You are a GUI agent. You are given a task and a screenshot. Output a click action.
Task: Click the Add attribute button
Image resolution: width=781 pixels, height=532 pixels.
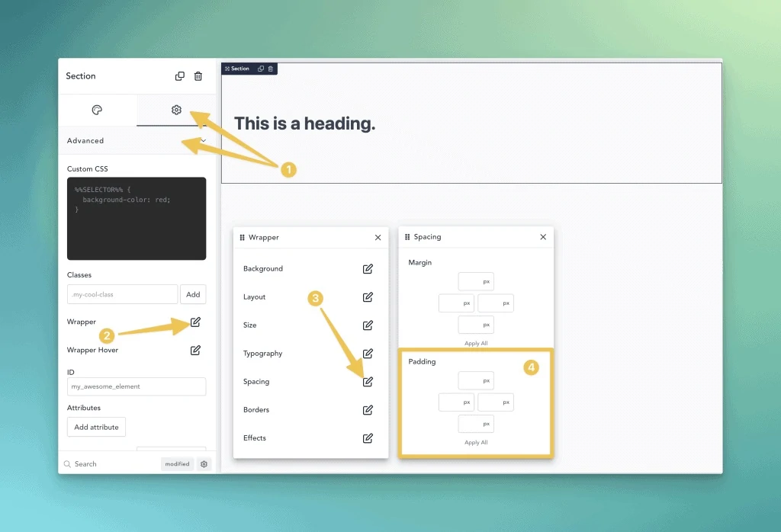coord(96,428)
